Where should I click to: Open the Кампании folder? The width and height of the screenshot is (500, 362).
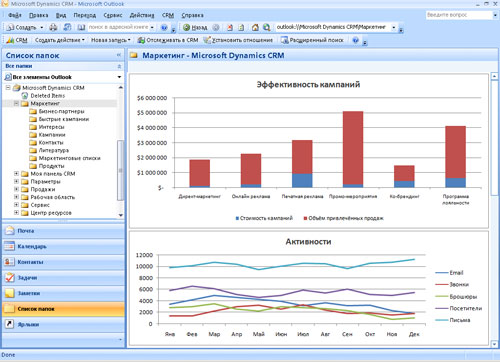pos(52,135)
